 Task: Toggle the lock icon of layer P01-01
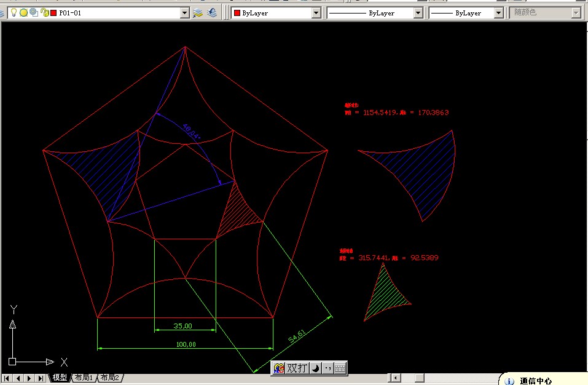click(45, 13)
